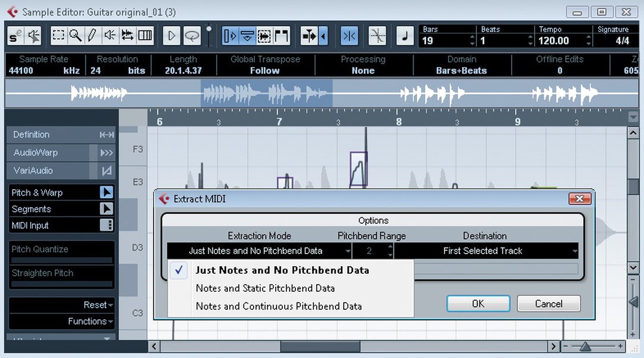Step the Beats value spinner

[530, 41]
